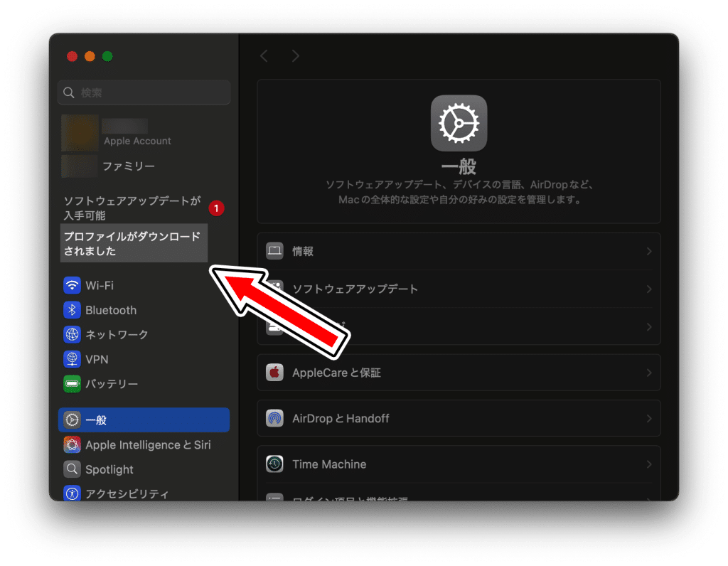Select the Bluetooth sidebar icon
The width and height of the screenshot is (728, 566).
coord(72,310)
